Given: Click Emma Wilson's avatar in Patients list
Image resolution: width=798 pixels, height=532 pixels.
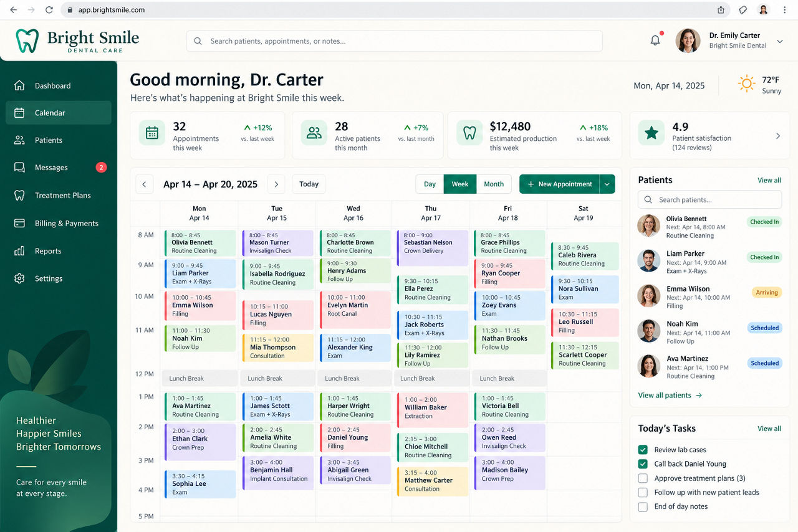Looking at the screenshot, I should click(649, 296).
